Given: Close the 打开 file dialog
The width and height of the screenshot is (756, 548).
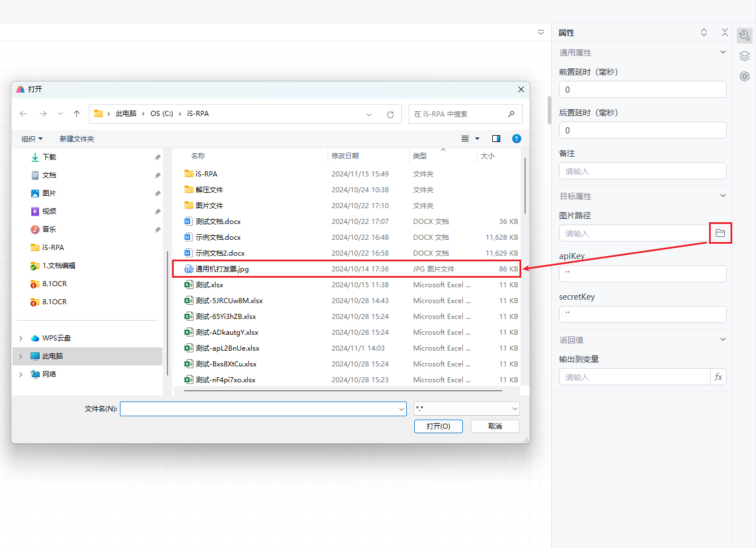Looking at the screenshot, I should (x=521, y=89).
